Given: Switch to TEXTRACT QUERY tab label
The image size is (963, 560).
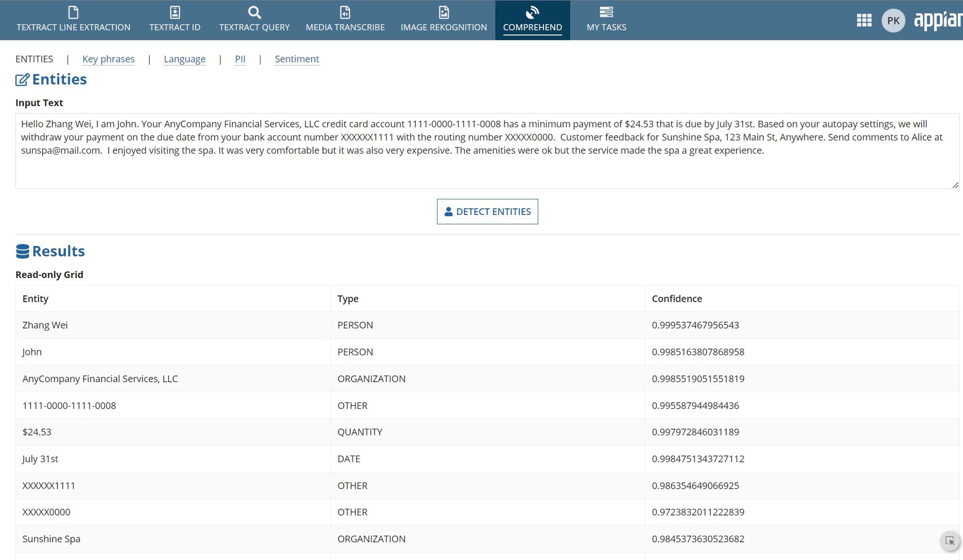Looking at the screenshot, I should coord(254,27).
